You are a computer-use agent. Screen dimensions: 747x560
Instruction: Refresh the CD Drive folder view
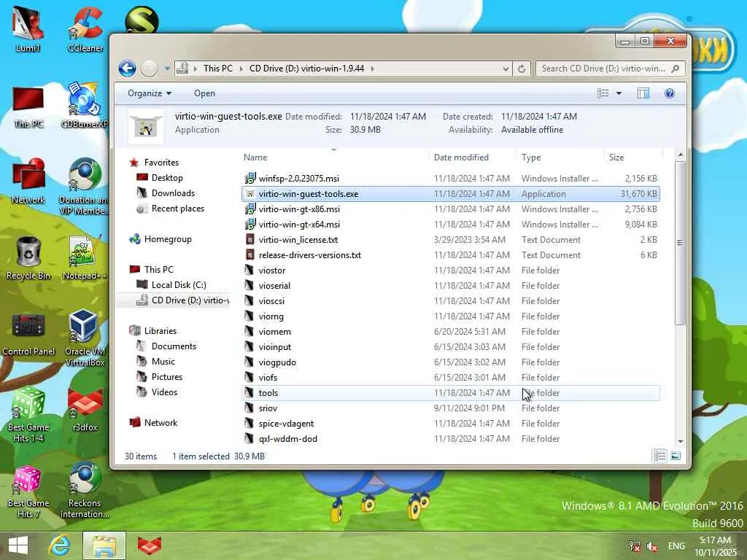[x=522, y=69]
